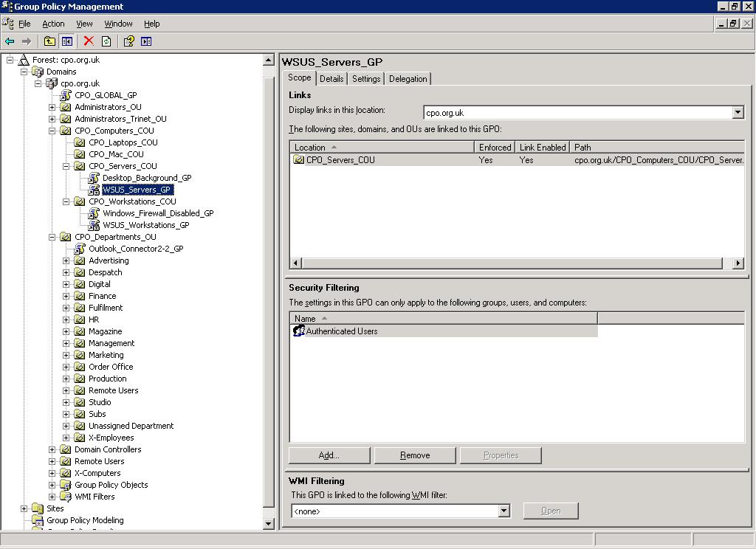The image size is (756, 549).
Task: Select the Desktop_Background_GP policy icon
Action: click(x=94, y=178)
